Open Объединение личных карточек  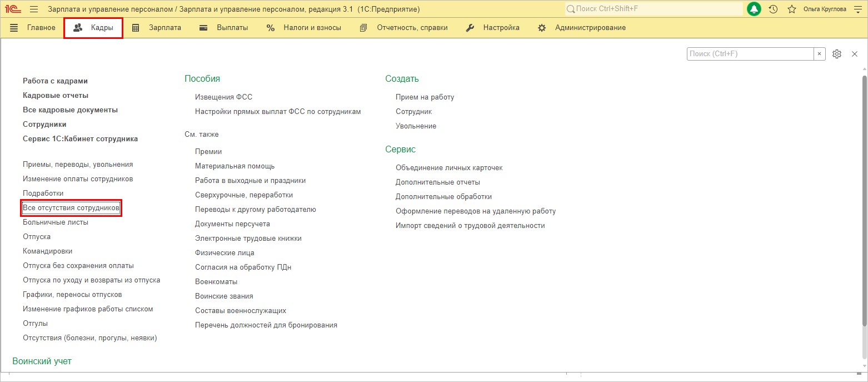(449, 168)
